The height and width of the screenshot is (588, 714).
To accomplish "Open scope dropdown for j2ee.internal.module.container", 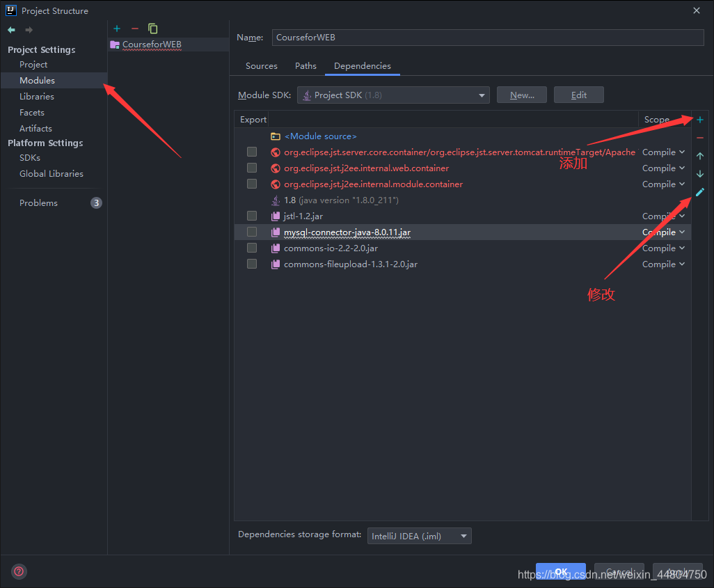I will point(663,184).
